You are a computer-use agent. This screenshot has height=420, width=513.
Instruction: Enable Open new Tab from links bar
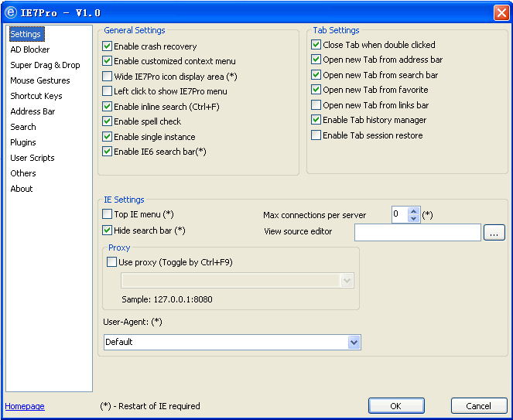pos(316,105)
